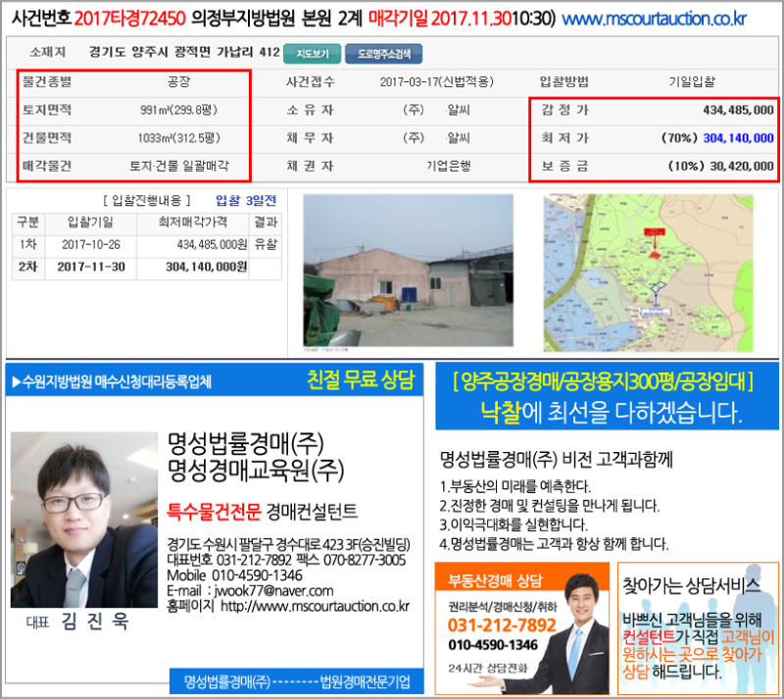Image resolution: width=784 pixels, height=699 pixels.
Task: Click company name 명성법률경매(주)
Action: (245, 443)
